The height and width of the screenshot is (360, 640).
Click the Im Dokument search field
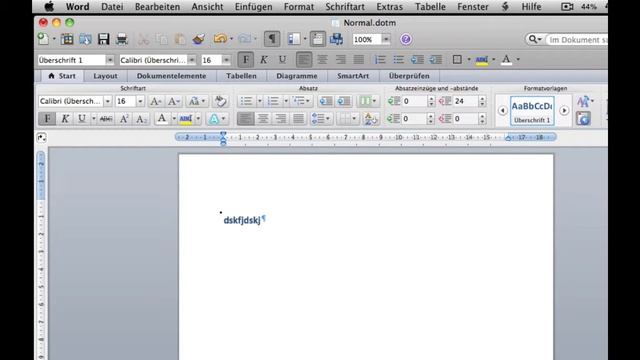[x=576, y=40]
